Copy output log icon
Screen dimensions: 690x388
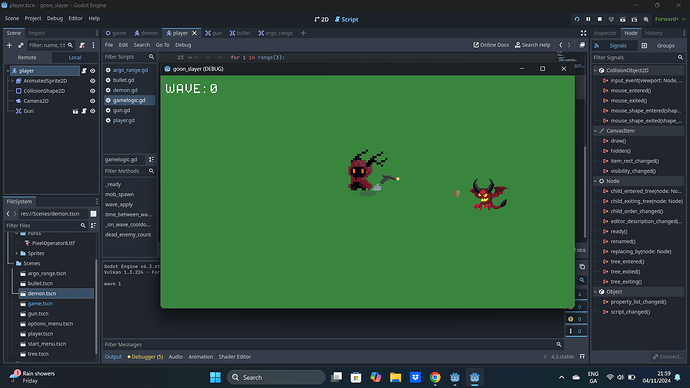(582, 267)
